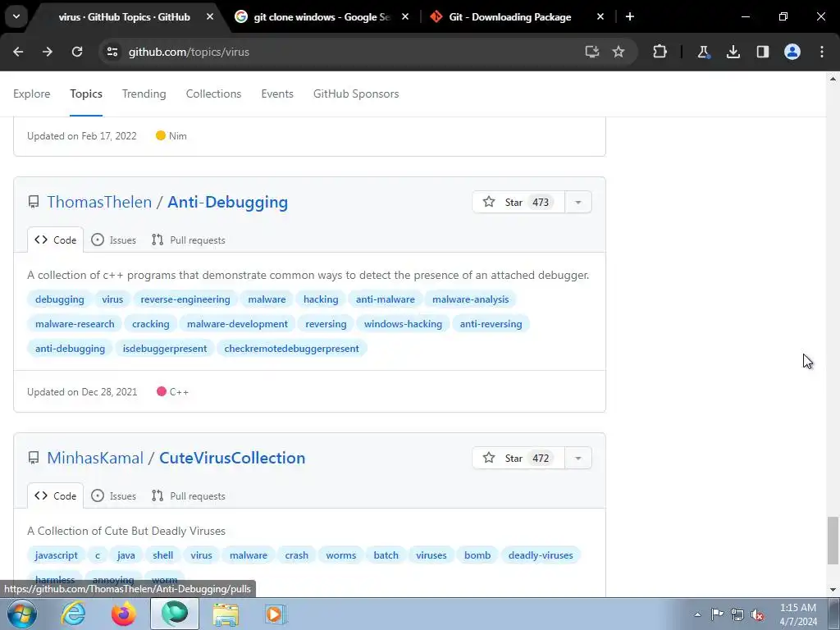Open Pull requests of CuteVirusCollection
This screenshot has width=840, height=630.
click(x=188, y=496)
